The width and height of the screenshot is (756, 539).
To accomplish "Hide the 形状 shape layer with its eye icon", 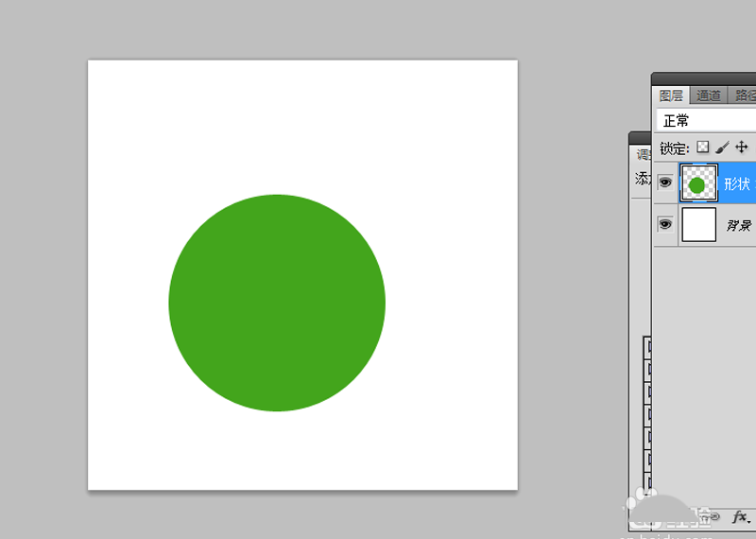I will click(665, 183).
